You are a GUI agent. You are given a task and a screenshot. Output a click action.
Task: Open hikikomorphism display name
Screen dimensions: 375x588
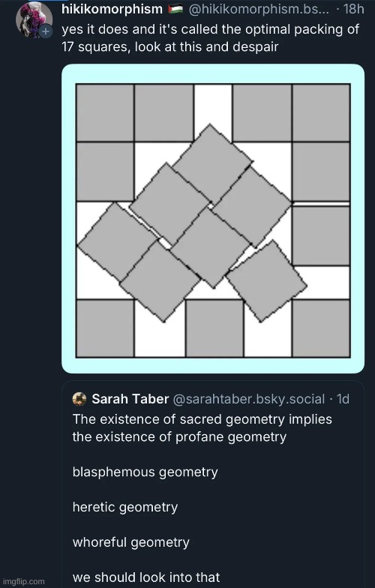click(112, 9)
